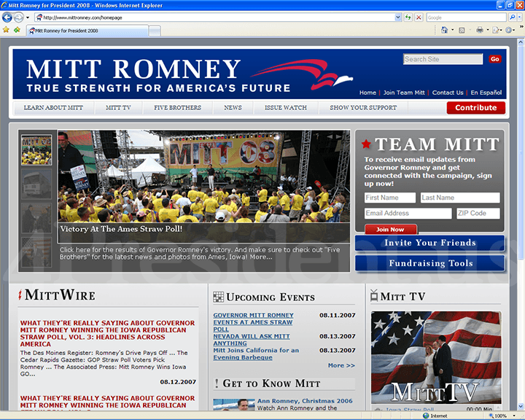Click the First Name field
This screenshot has width=525, height=420.
pyautogui.click(x=389, y=198)
